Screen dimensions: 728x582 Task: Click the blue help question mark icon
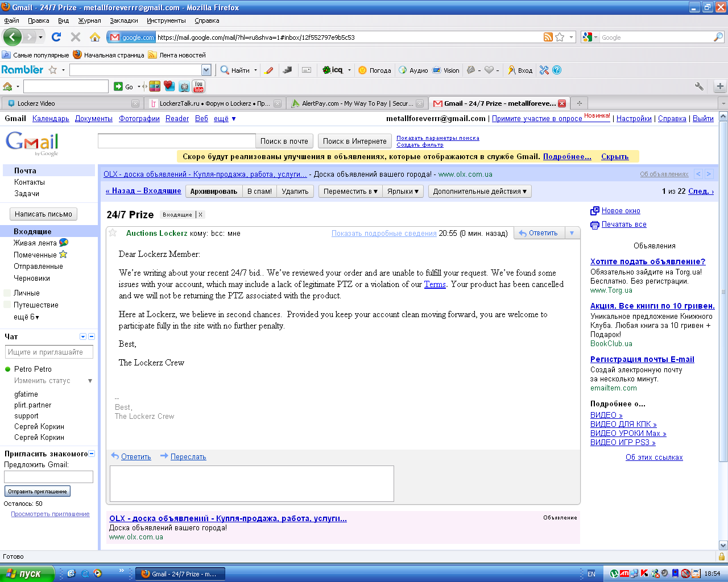click(x=557, y=70)
